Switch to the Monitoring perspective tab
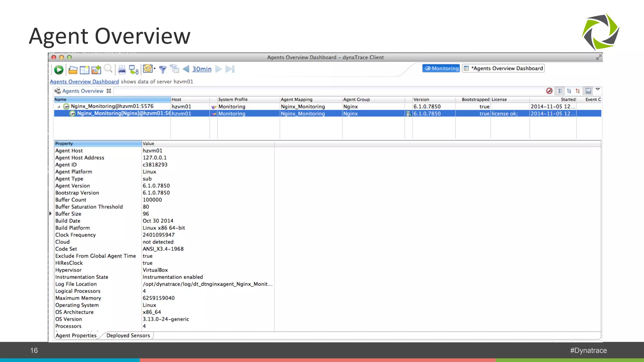644x362 pixels. [x=441, y=68]
